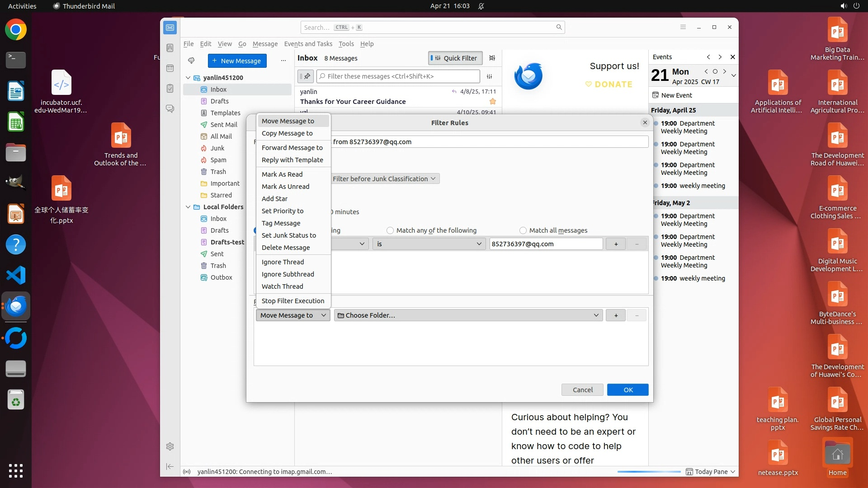
Task: Open message list display options icon
Action: pyautogui.click(x=492, y=58)
